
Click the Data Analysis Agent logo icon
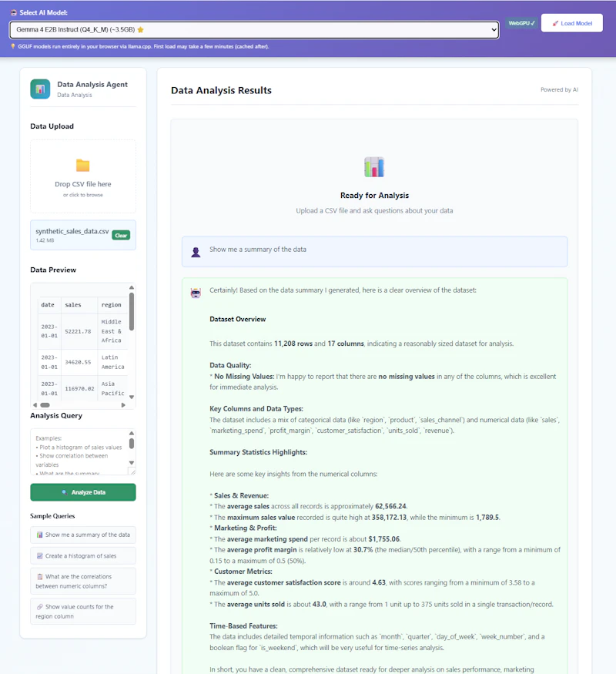pyautogui.click(x=40, y=89)
